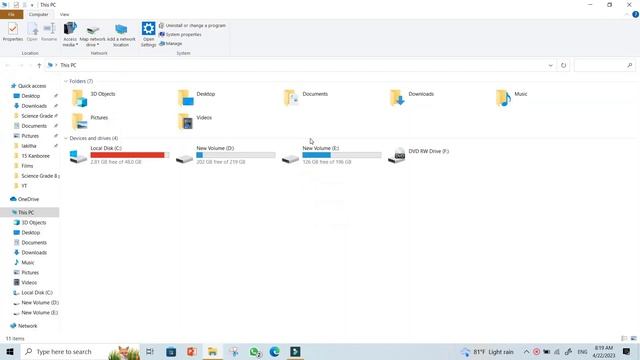Viewport: 640px width, 360px height.
Task: Choose Uninstall or change a program
Action: tap(192, 25)
